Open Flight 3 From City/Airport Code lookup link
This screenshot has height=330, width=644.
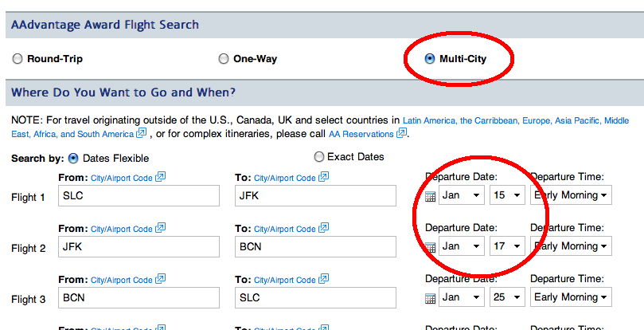pyautogui.click(x=122, y=281)
